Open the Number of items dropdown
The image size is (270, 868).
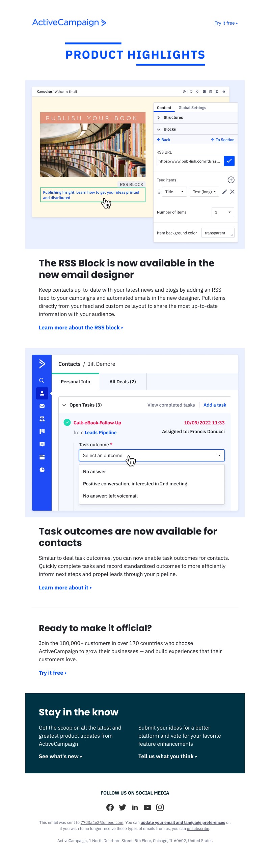coord(223,212)
